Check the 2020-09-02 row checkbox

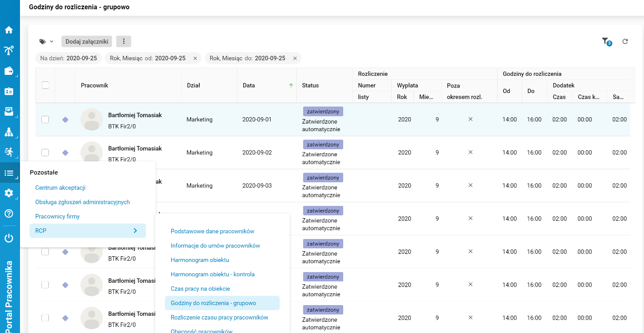45,153
